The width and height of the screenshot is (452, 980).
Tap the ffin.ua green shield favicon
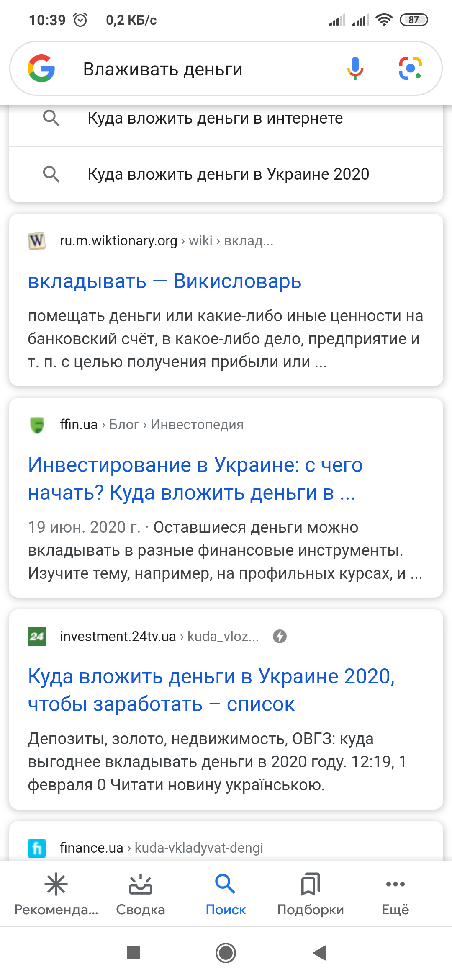pos(37,425)
